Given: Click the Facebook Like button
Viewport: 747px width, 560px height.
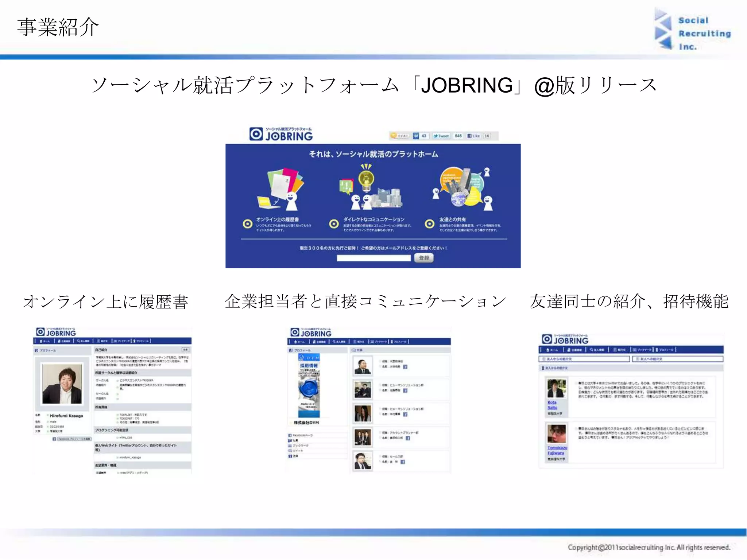Looking at the screenshot, I should tap(474, 136).
